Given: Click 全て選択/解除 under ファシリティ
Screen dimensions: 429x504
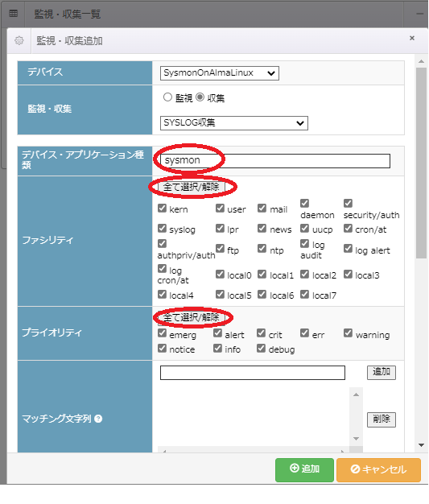Looking at the screenshot, I should [192, 187].
